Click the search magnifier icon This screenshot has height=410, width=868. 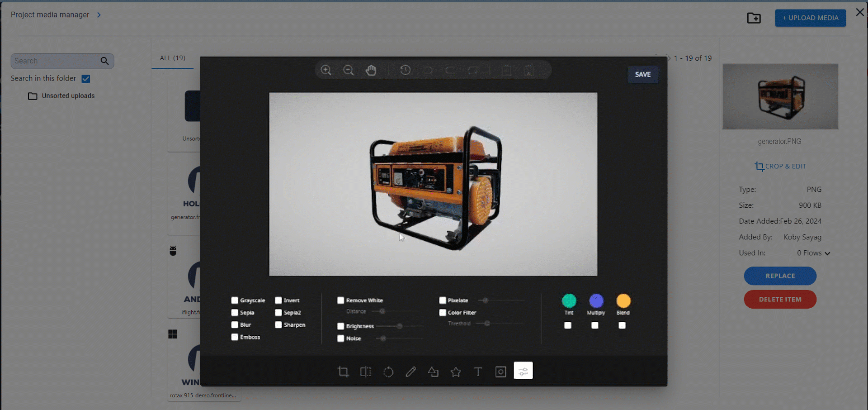pyautogui.click(x=104, y=61)
